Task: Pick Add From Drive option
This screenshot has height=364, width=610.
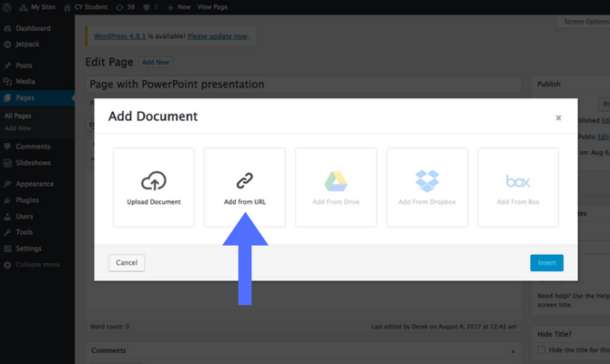Action: [336, 187]
